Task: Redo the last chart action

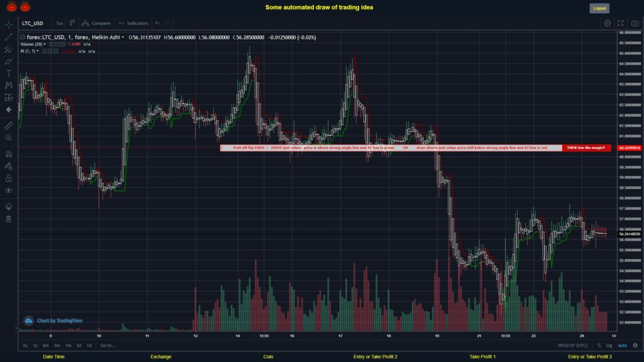Action: [167, 23]
